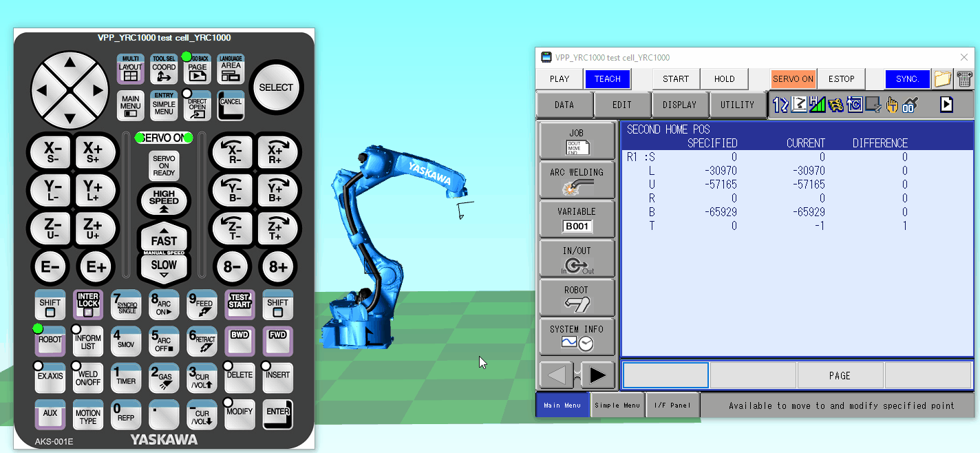The width and height of the screenshot is (980, 453).
Task: Click the FAST manual speed key
Action: tap(164, 238)
